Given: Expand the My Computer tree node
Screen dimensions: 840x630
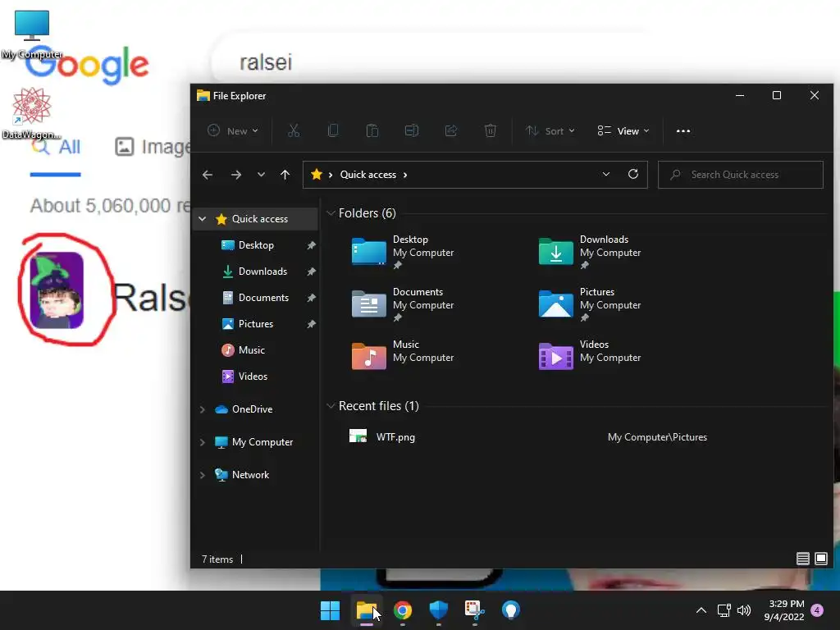Looking at the screenshot, I should click(x=202, y=442).
